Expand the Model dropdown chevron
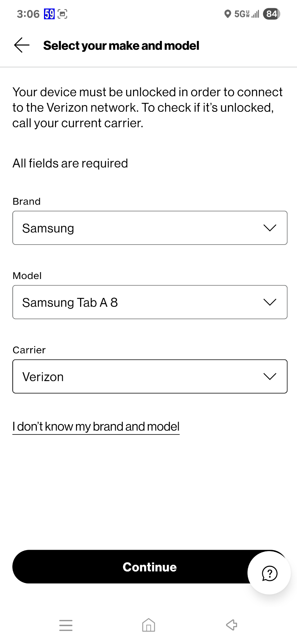297x644 pixels. click(x=270, y=302)
